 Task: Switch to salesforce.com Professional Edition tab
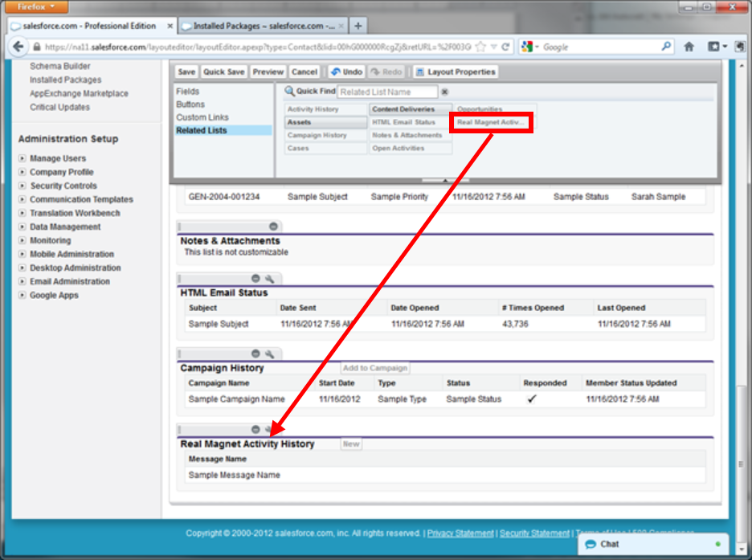[89, 26]
